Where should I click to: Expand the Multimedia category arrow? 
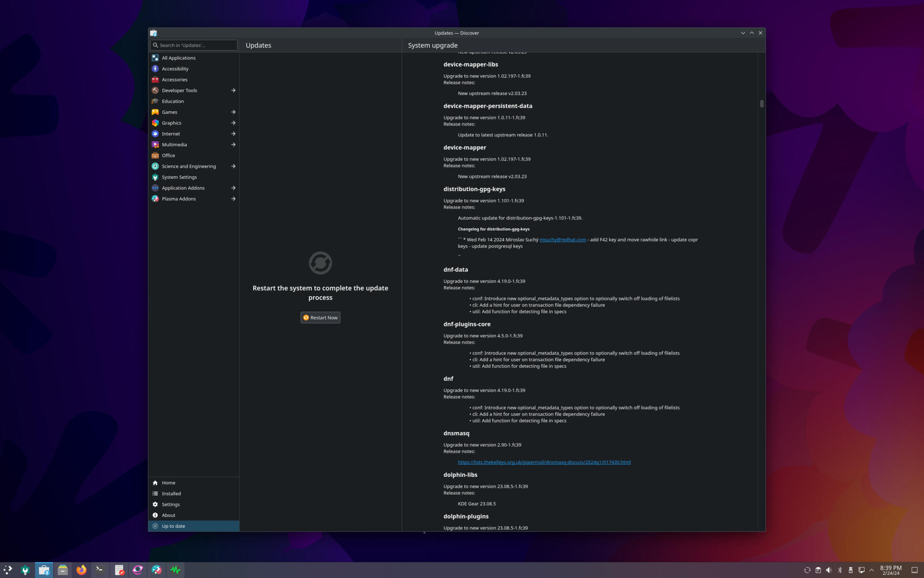pos(233,144)
